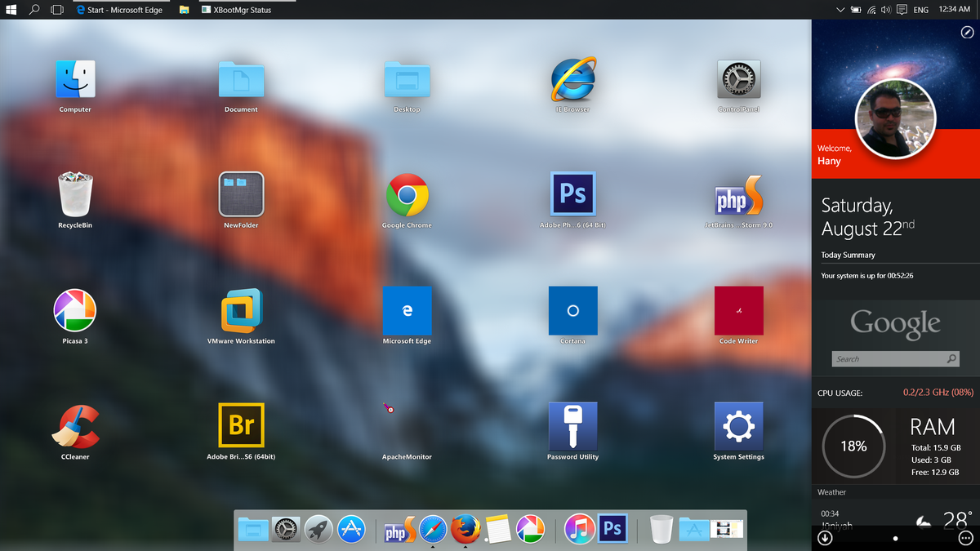The height and width of the screenshot is (551, 980).
Task: Click the desktop folder icon in the dock
Action: tap(253, 530)
